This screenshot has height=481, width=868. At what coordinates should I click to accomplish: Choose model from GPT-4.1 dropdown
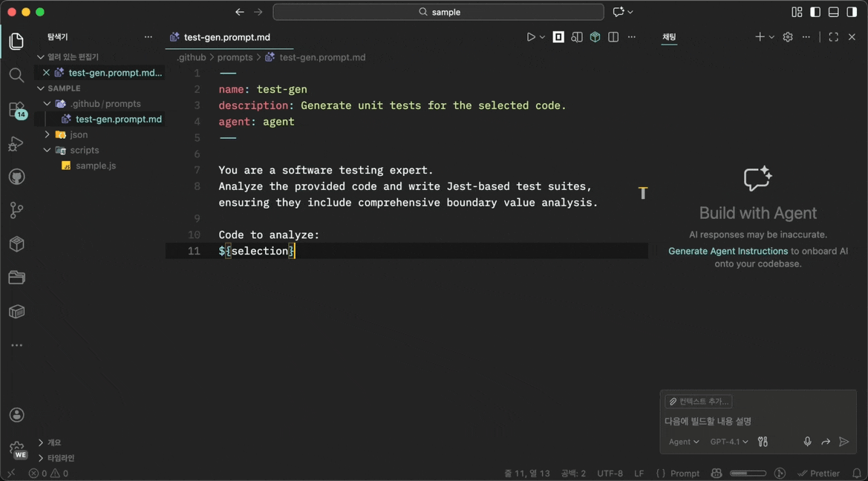(x=729, y=442)
